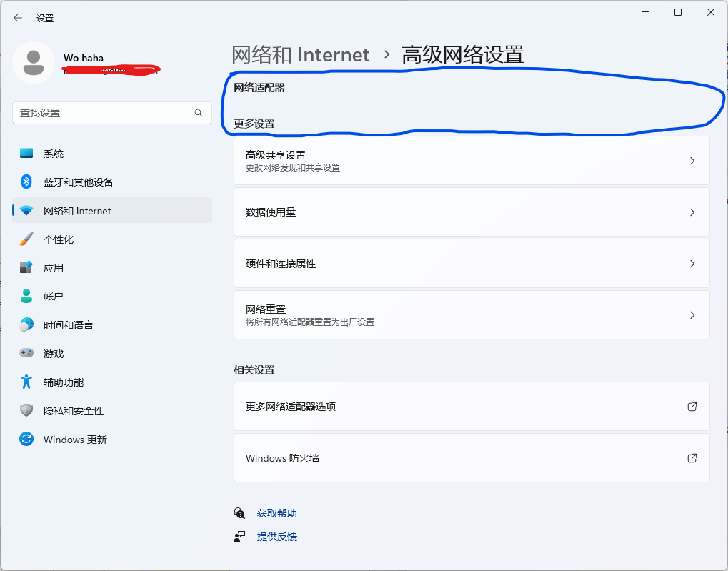Expand chevron on 高级共享设置 row
The height and width of the screenshot is (571, 728).
692,161
